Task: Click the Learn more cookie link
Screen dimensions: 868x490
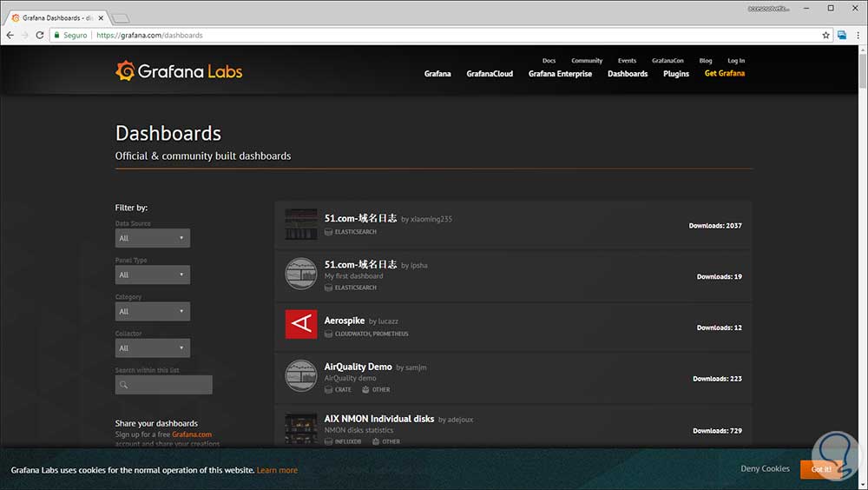Action: (x=277, y=470)
